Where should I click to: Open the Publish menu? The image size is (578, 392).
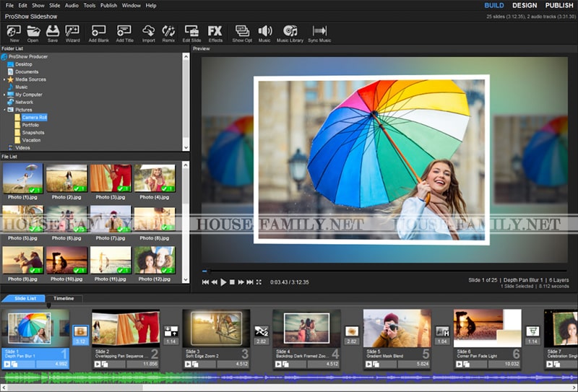[x=109, y=6]
